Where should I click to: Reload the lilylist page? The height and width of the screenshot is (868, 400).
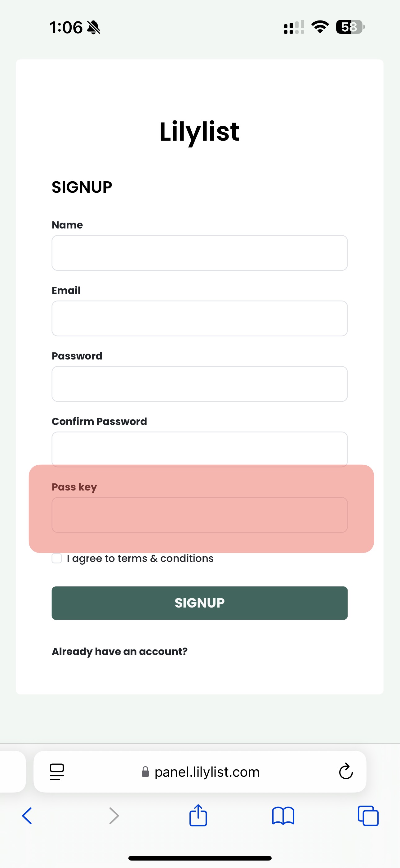click(346, 771)
